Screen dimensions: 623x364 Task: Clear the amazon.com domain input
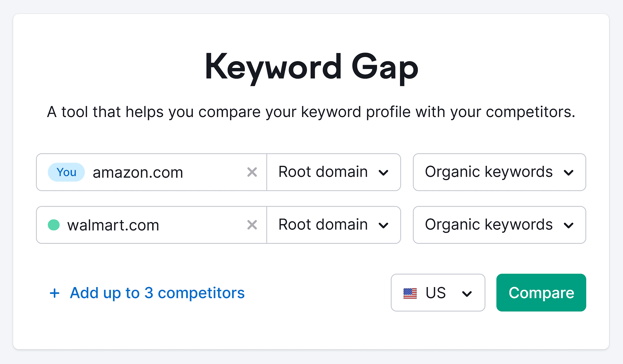coord(252,172)
